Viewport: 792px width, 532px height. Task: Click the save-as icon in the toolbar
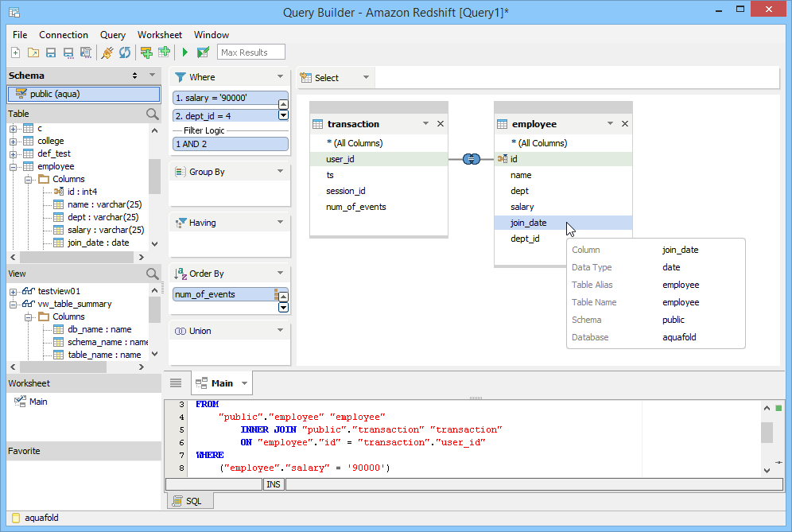(x=68, y=52)
